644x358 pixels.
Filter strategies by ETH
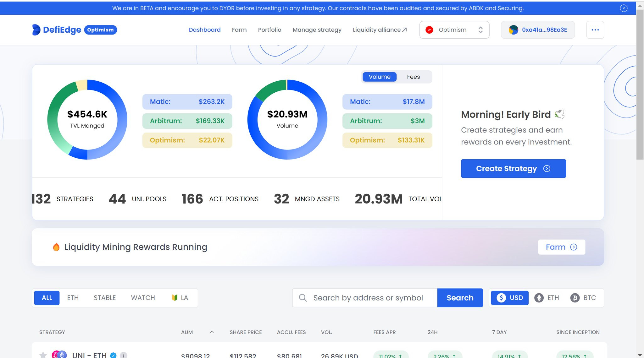tap(73, 298)
